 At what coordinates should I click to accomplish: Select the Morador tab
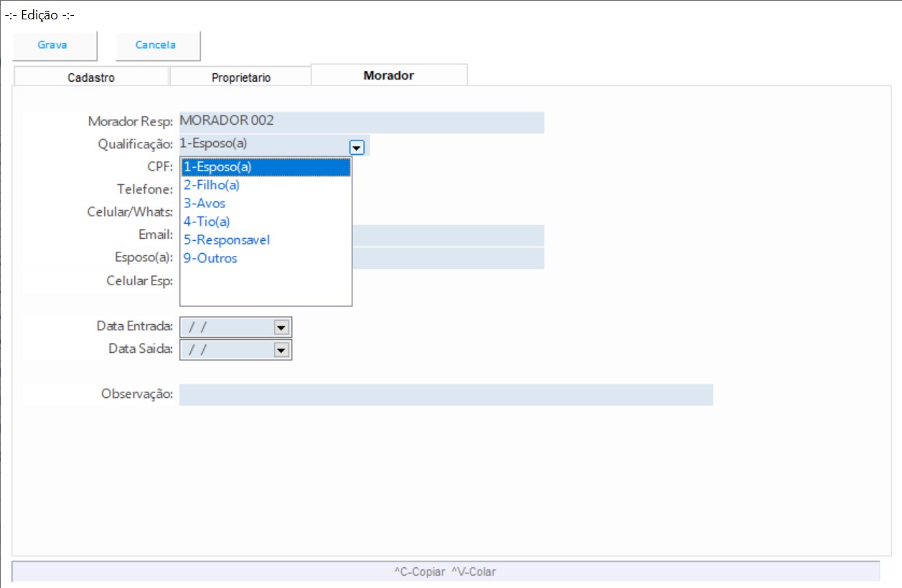[388, 75]
